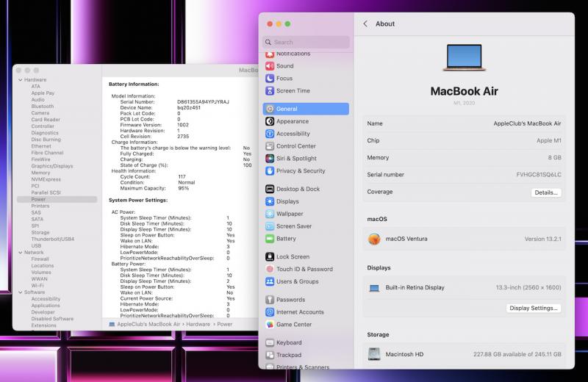588x382 pixels.
Task: Select Wi-Fi under Network in System Information
Action: coord(37,285)
